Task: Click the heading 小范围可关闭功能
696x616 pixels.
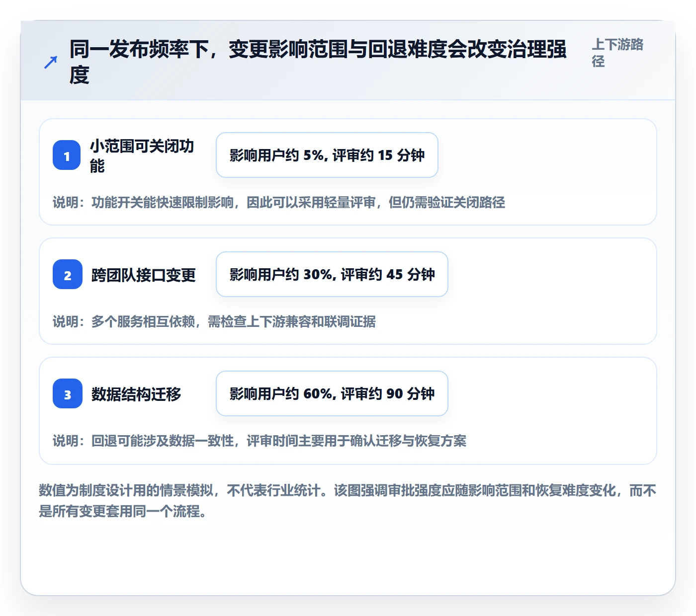Action: [142, 155]
